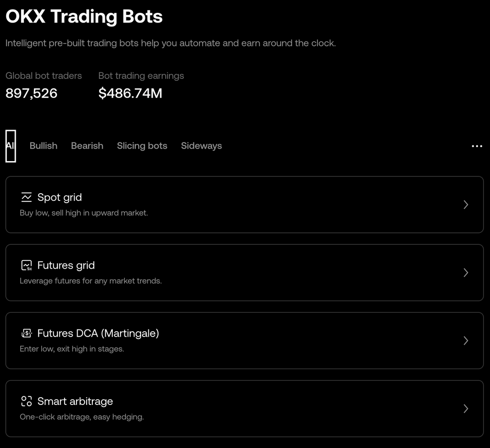Expand Spot grid with its right chevron

coord(466,205)
